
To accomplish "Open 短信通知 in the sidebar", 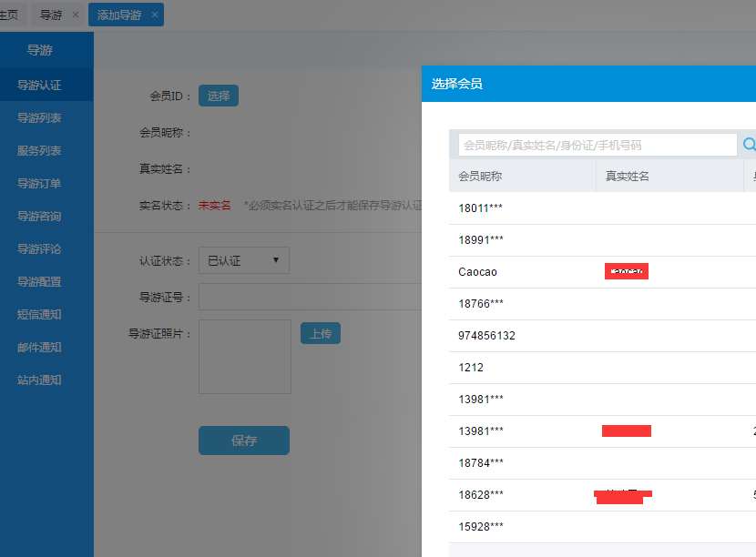I will (39, 314).
